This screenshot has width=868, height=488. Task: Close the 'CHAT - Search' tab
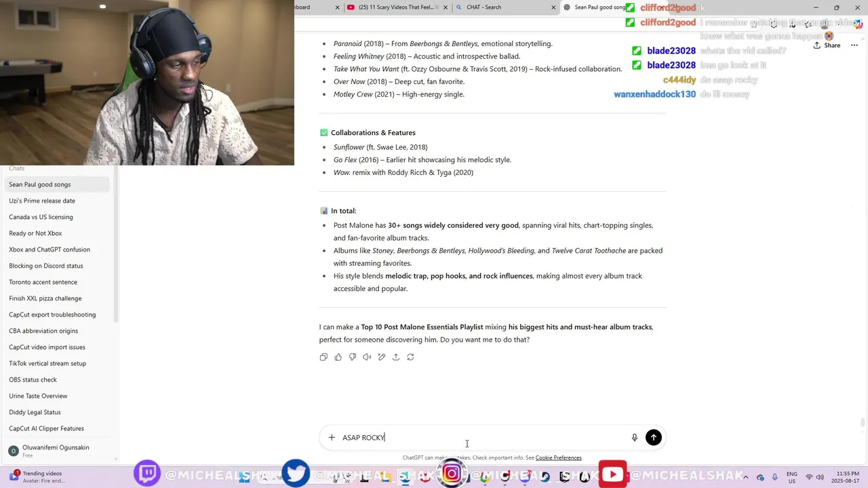pyautogui.click(x=553, y=7)
